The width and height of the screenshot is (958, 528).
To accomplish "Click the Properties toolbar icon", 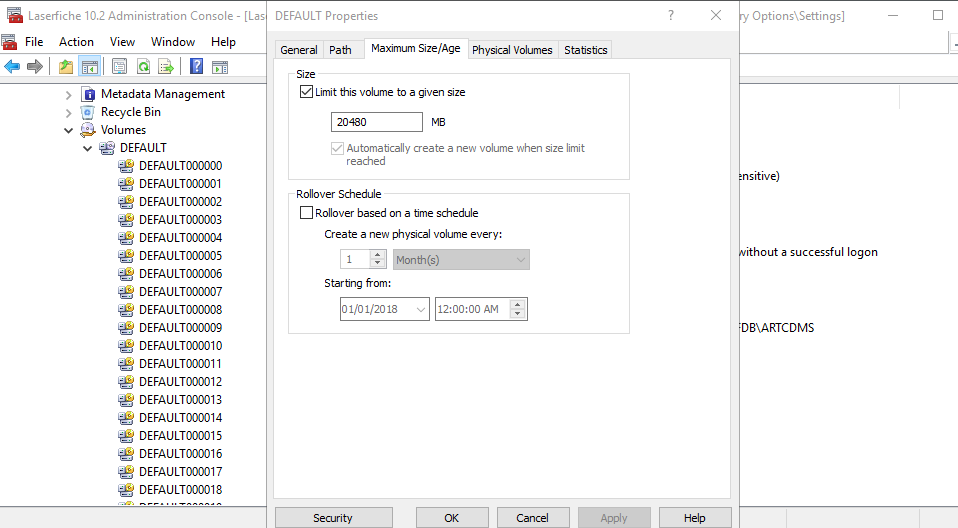I will [x=119, y=67].
